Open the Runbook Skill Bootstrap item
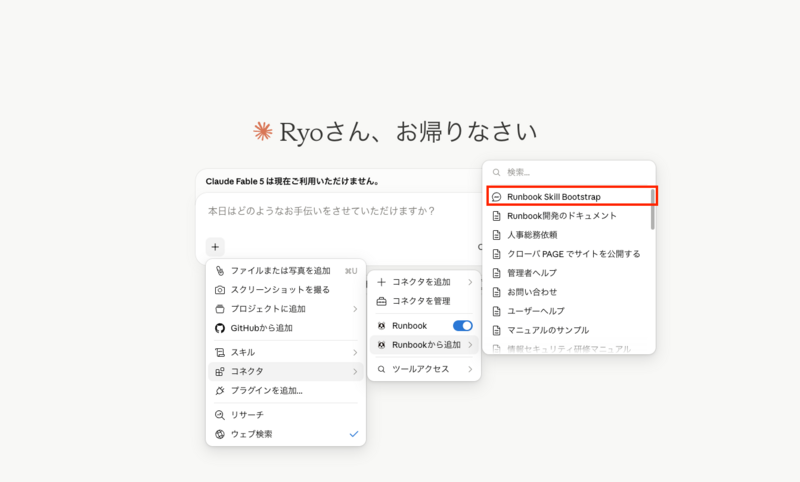Screen dimensions: 800x482 [568, 197]
